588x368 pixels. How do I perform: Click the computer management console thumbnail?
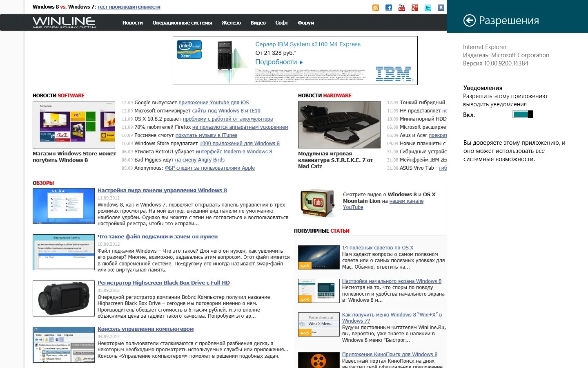point(64,345)
